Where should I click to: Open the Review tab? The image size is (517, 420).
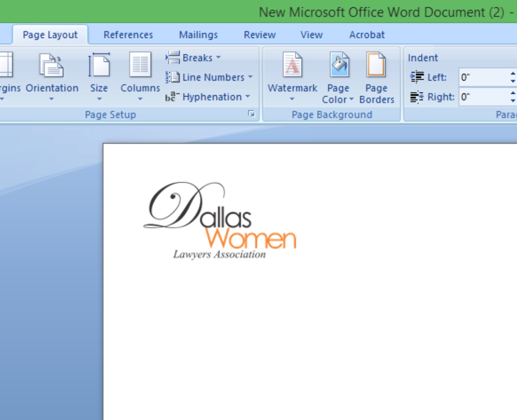[x=259, y=34]
